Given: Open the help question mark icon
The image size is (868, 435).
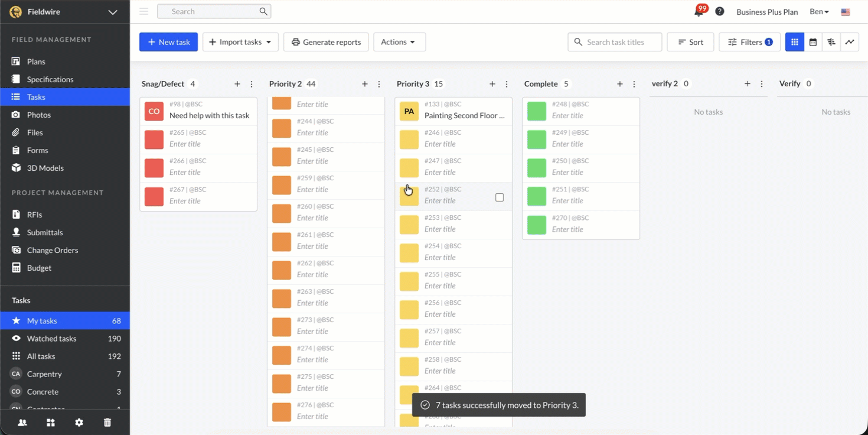Looking at the screenshot, I should pyautogui.click(x=720, y=11).
